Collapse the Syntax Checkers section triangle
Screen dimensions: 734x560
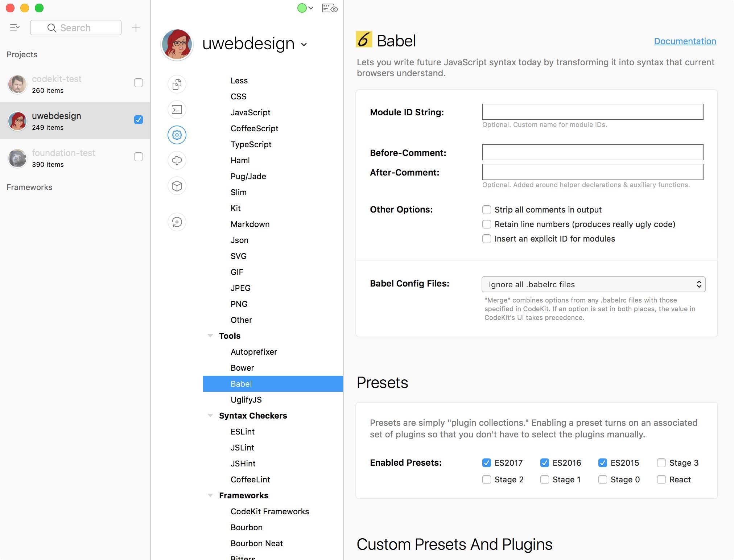pyautogui.click(x=210, y=416)
